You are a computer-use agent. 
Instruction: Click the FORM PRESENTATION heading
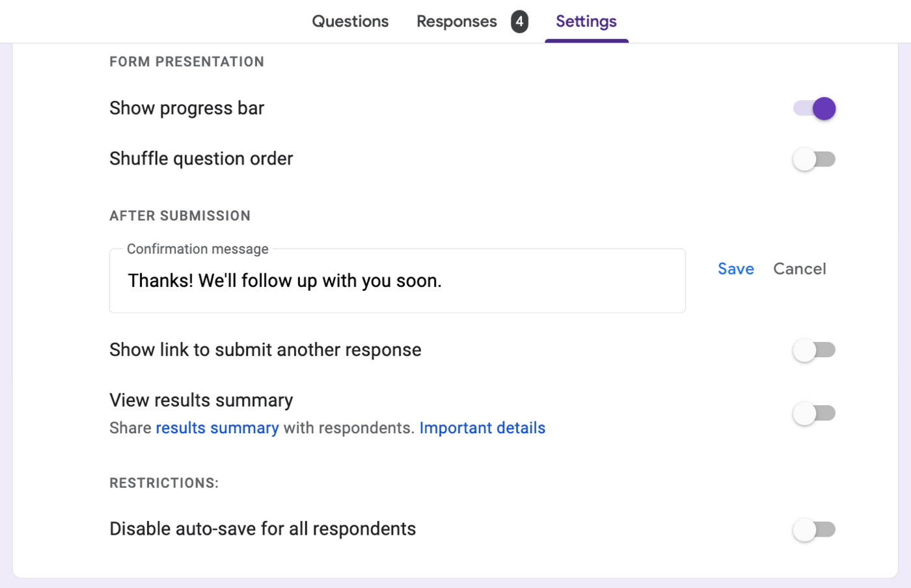[187, 62]
